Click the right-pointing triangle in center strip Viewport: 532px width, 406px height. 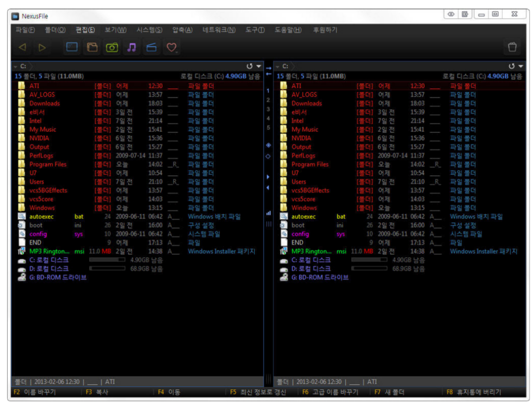pos(268,177)
